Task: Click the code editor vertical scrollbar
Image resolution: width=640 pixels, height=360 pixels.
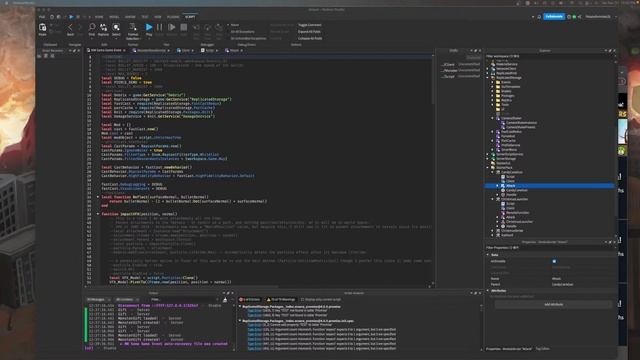Action: [433, 80]
